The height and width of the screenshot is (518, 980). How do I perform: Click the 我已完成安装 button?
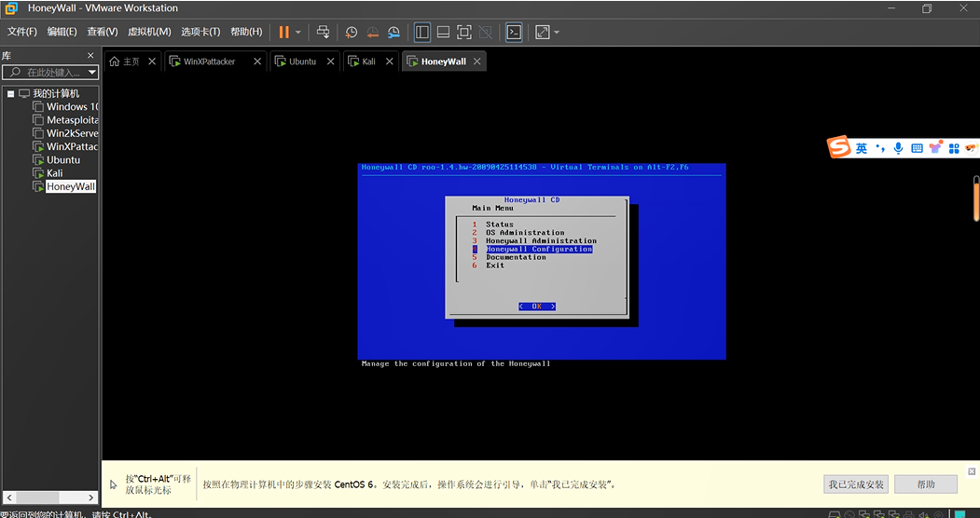(x=856, y=484)
